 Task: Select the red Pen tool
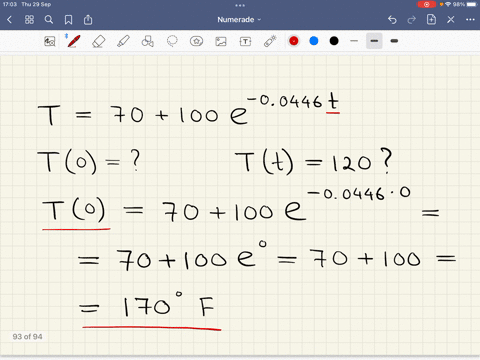73,41
